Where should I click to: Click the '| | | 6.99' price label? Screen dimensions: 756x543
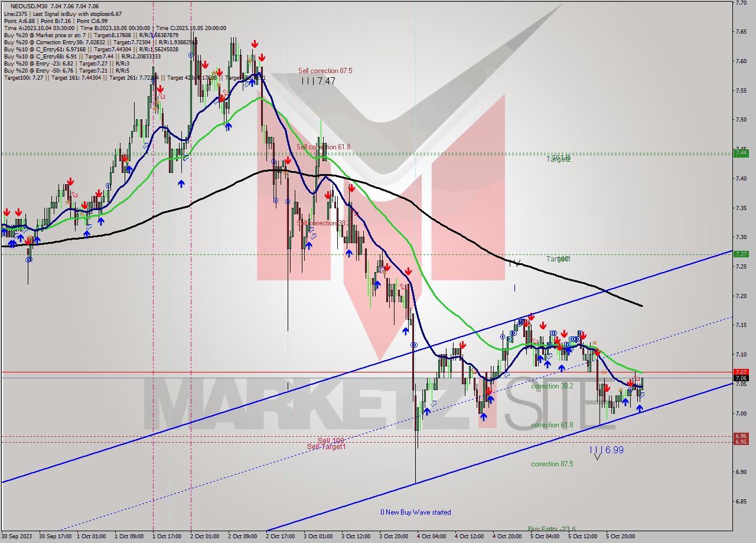point(606,450)
